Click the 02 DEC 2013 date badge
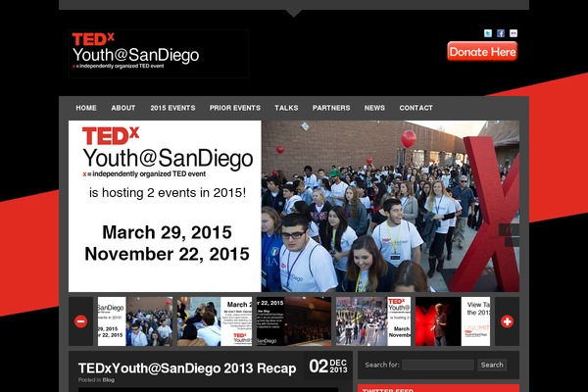588x392 pixels. pos(328,367)
